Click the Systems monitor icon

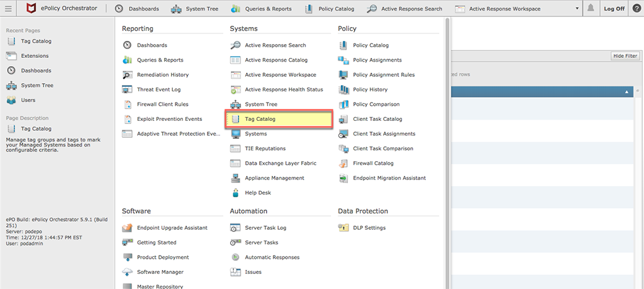[x=235, y=133]
